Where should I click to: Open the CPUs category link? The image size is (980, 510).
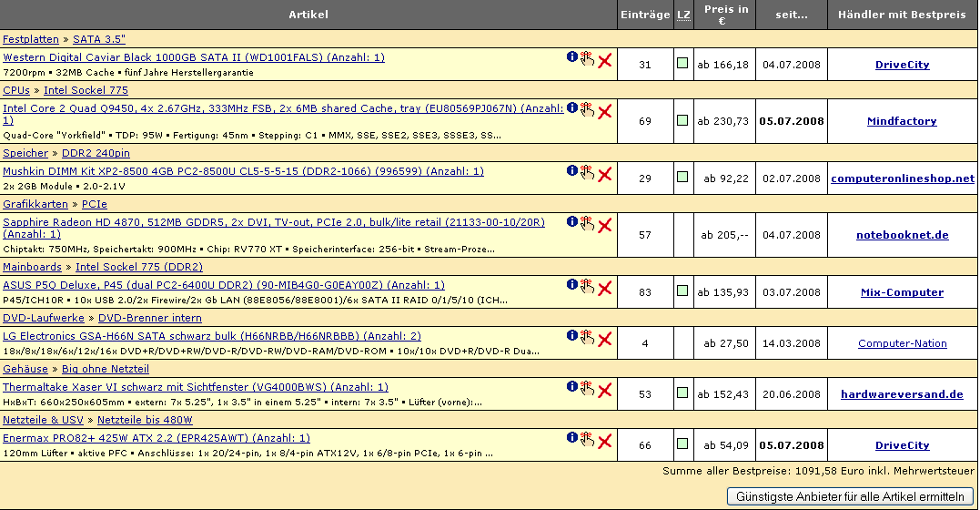[16, 90]
